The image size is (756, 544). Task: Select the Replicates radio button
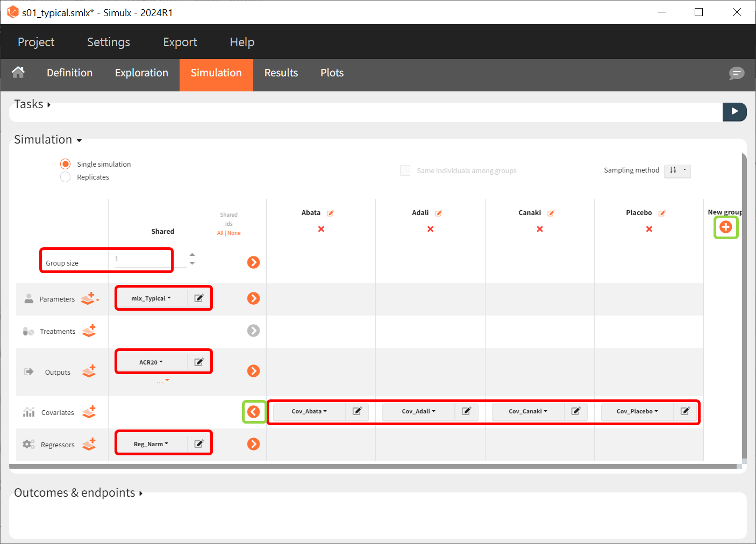tap(66, 177)
